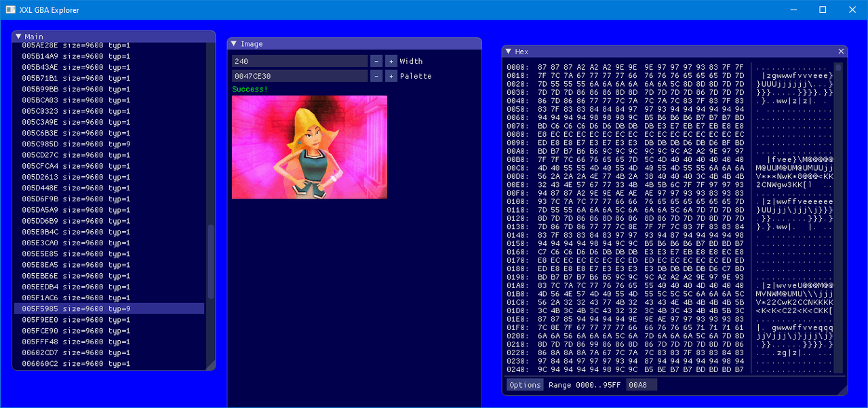The image size is (868, 408).
Task: Select entry 005F5985 size=9600 typ=9
Action: click(x=109, y=308)
